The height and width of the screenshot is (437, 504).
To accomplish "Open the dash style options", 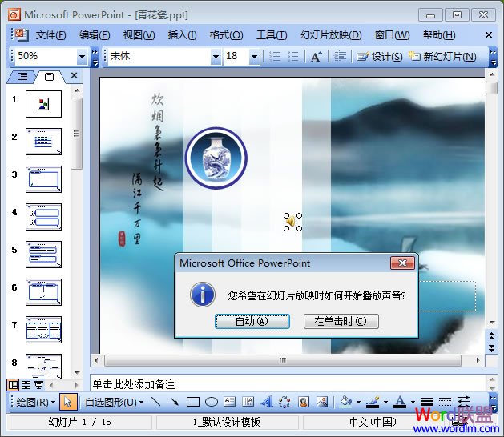I will click(x=445, y=402).
